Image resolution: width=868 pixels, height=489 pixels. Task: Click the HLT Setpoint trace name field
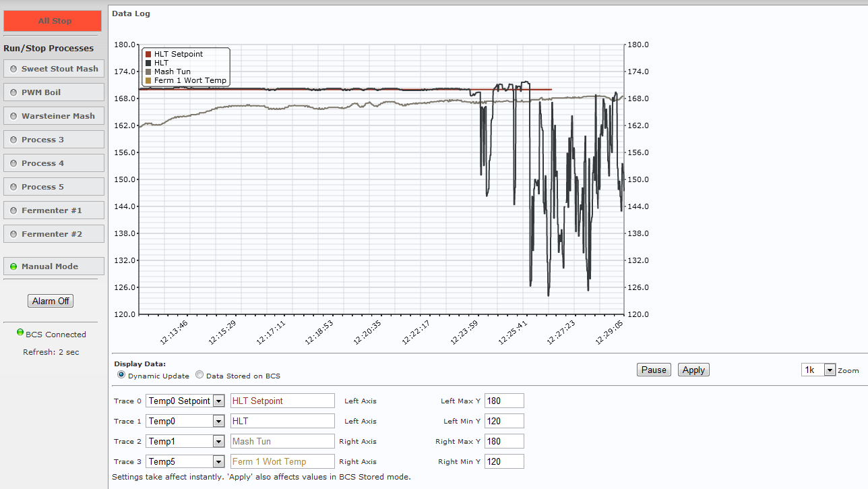click(x=282, y=401)
